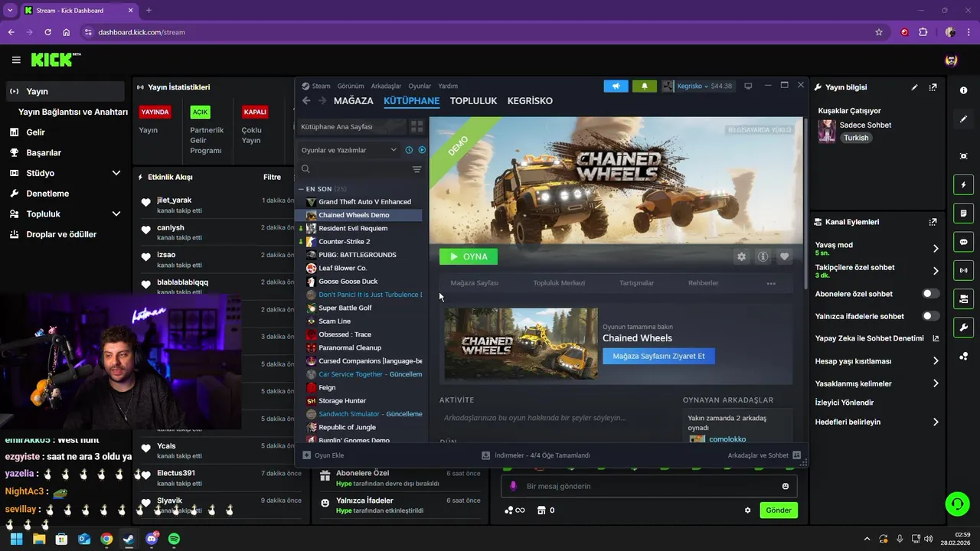Open Yasaklanmış kelimeler chevron
Viewport: 980px width, 551px height.
point(936,383)
